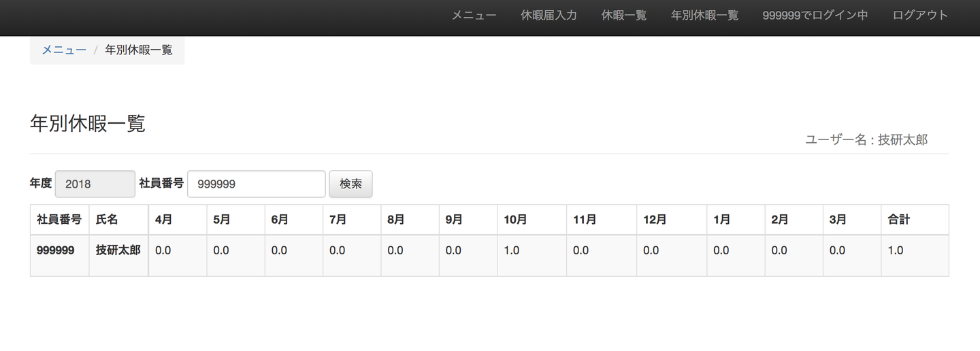Click the name 技研太郎 in the table row

pos(118,250)
